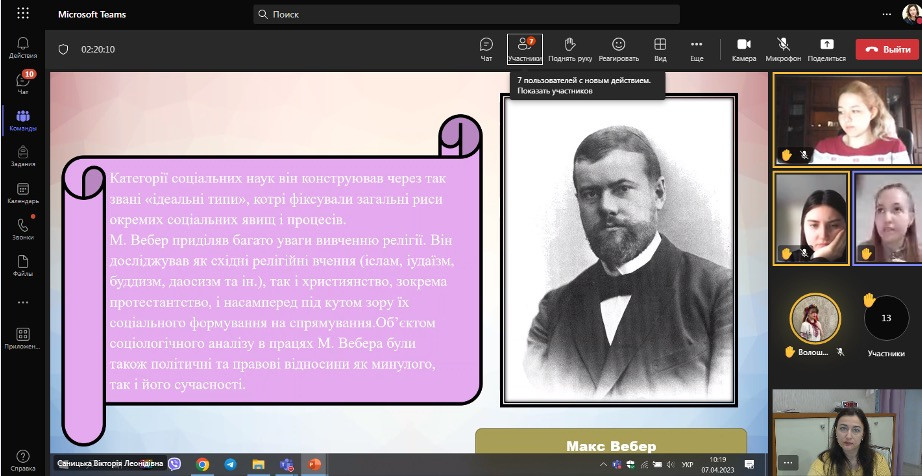Image resolution: width=922 pixels, height=476 pixels.
Task: Open the Activity feed in sidebar
Action: (x=22, y=46)
